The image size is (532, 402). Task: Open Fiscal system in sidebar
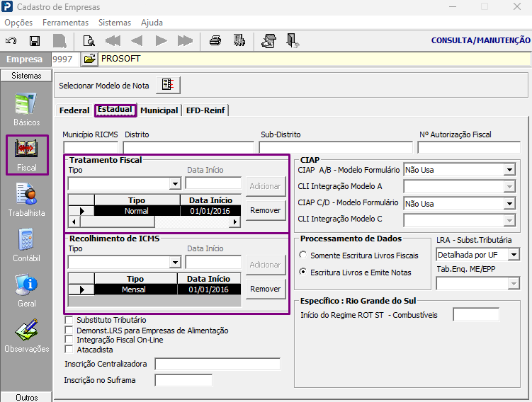27,155
